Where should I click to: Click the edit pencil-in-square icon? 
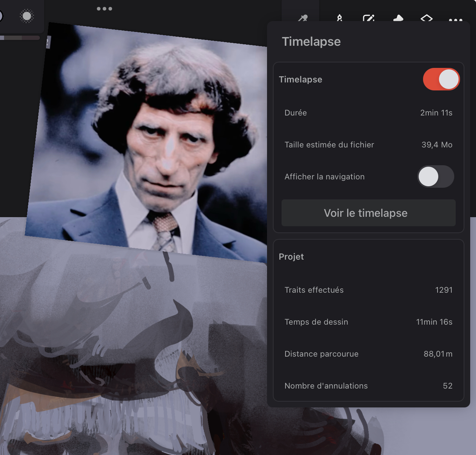coord(369,18)
